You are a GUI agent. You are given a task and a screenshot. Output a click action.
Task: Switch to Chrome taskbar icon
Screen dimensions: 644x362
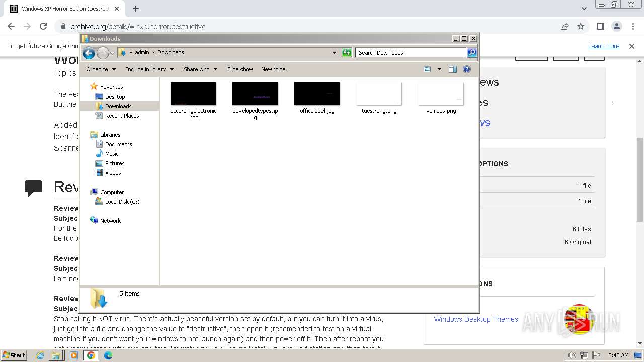coord(91,355)
